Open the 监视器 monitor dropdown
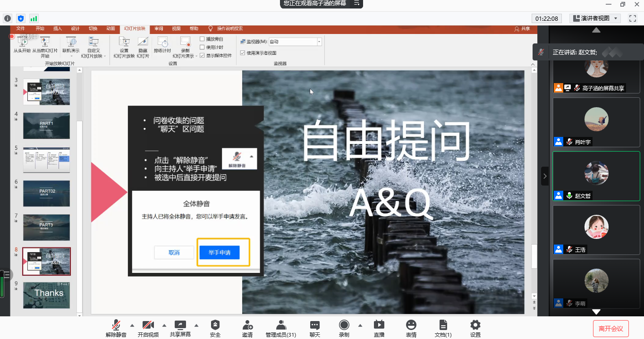 [319, 42]
